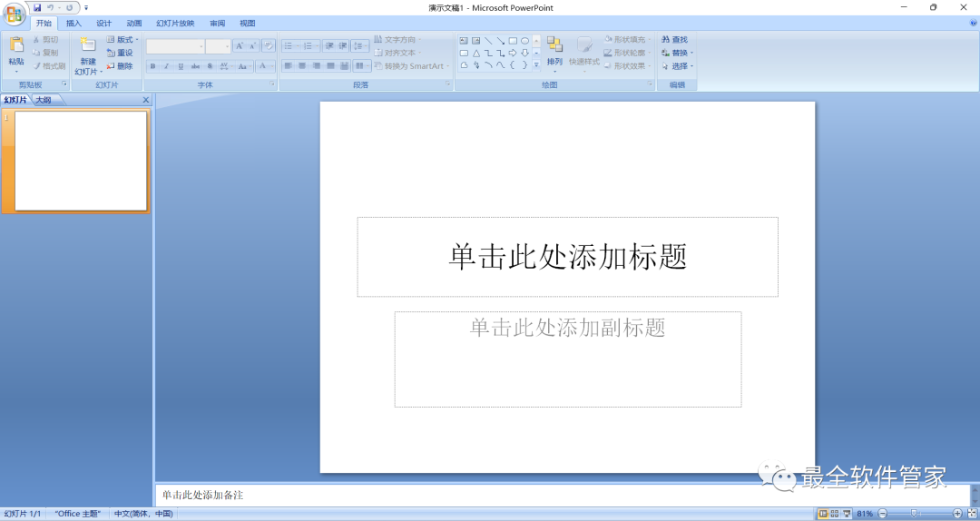The image size is (980, 521).
Task: Click the Replace (替换) button
Action: pos(675,53)
